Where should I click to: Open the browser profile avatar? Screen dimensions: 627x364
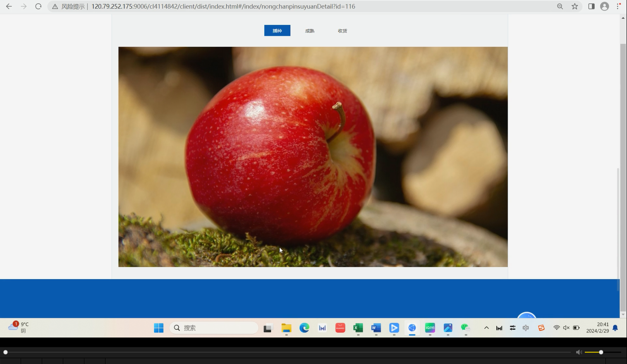pyautogui.click(x=605, y=7)
